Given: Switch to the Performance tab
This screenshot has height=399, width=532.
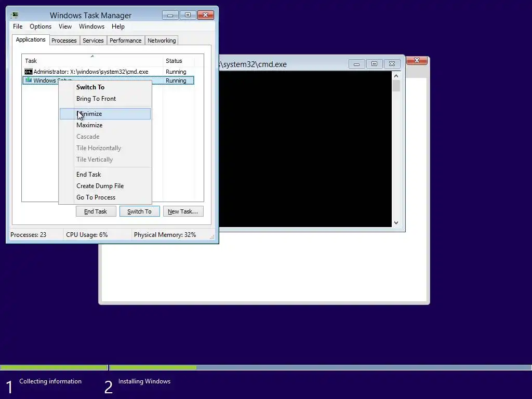Looking at the screenshot, I should [x=126, y=41].
